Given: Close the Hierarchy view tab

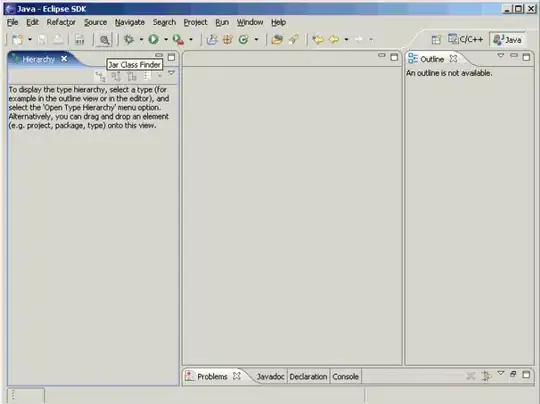Looking at the screenshot, I should [64, 59].
